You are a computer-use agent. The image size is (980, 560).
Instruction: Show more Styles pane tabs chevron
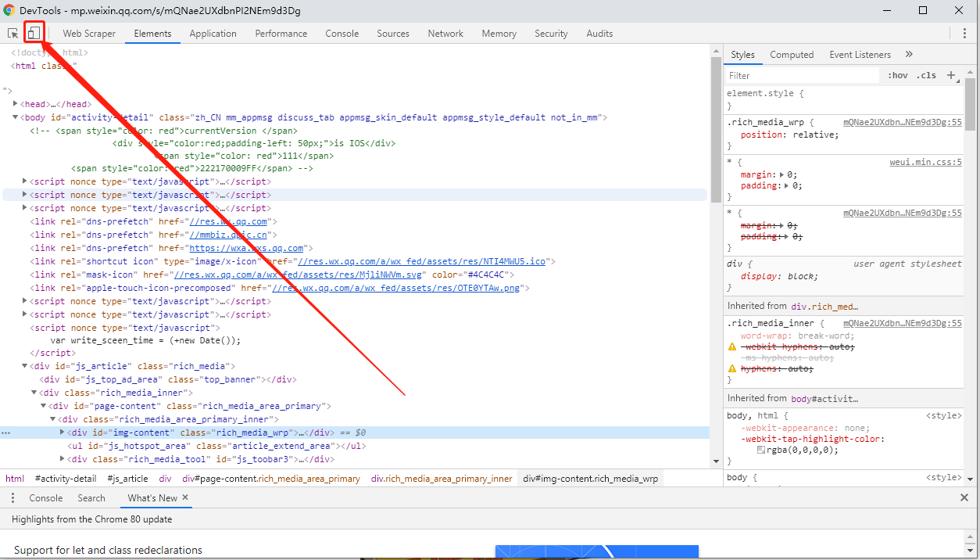click(909, 55)
